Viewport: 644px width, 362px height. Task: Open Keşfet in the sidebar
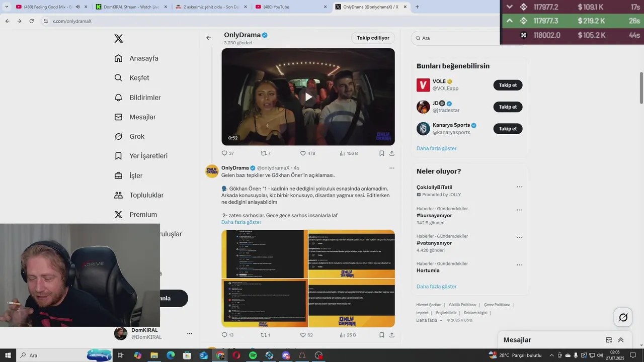point(132,78)
